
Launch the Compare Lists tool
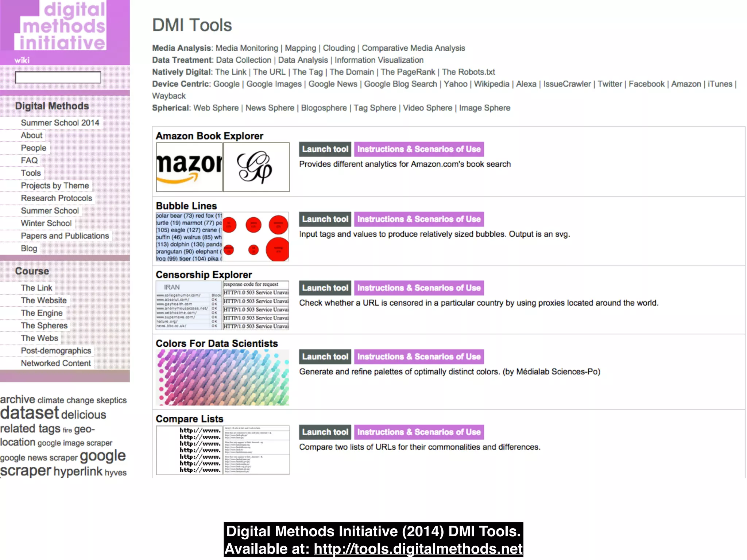325,432
